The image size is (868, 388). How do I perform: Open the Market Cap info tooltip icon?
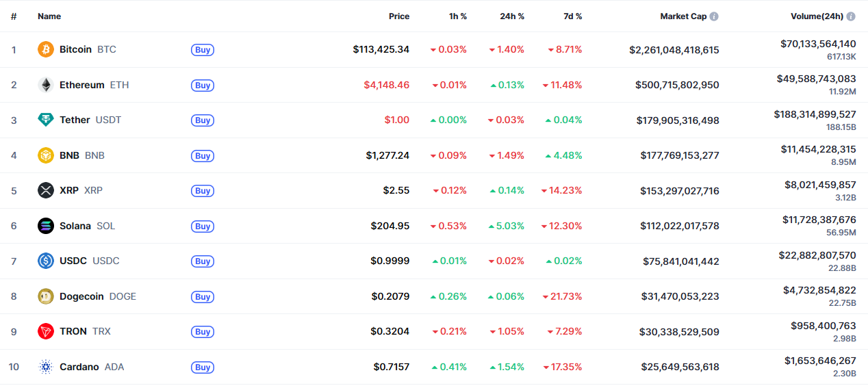coord(714,16)
